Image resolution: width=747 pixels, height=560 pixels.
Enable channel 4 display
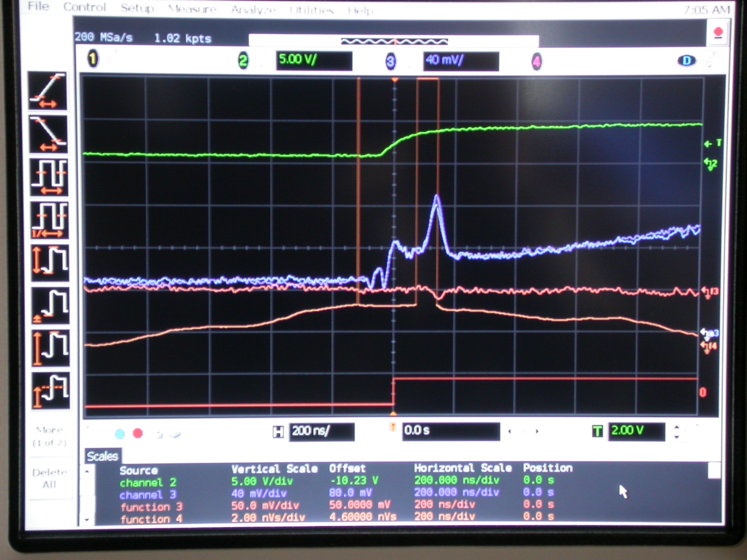(x=536, y=62)
